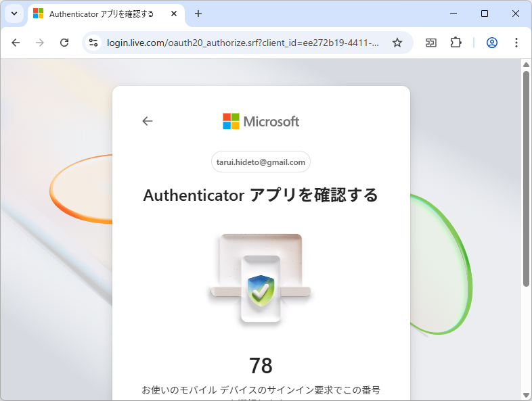The height and width of the screenshot is (401, 532).
Task: Open the Chrome three-dot menu
Action: pyautogui.click(x=516, y=43)
